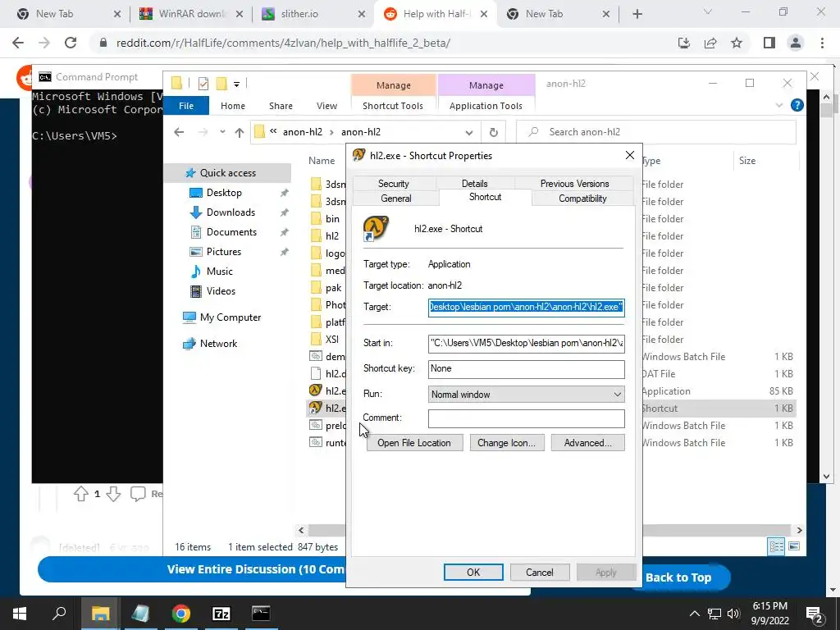Select Videos in navigation pane

221,291
